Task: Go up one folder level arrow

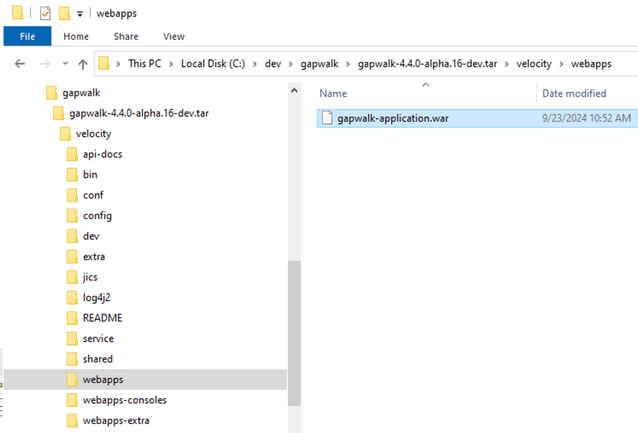Action: (x=83, y=64)
